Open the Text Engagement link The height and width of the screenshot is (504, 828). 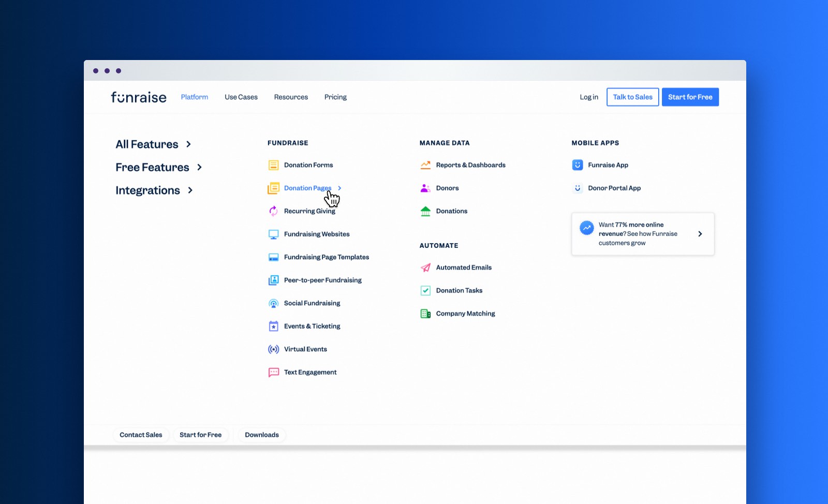[310, 373]
